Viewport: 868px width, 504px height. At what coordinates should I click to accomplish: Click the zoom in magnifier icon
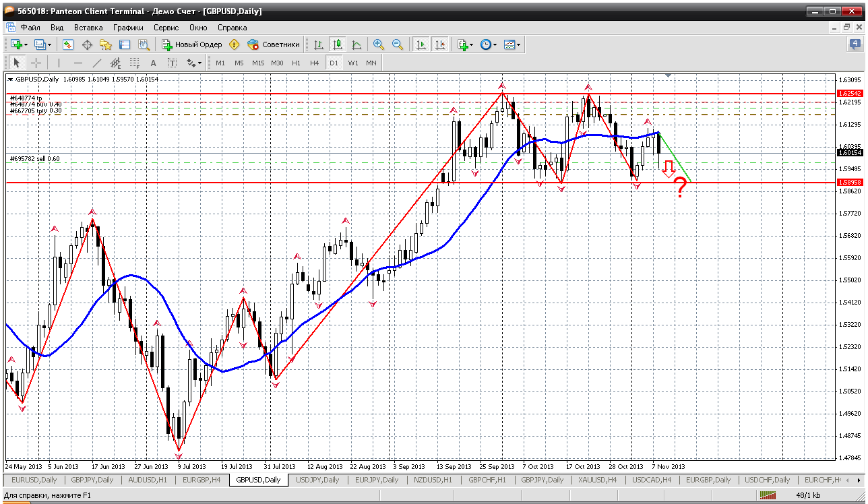pos(379,44)
